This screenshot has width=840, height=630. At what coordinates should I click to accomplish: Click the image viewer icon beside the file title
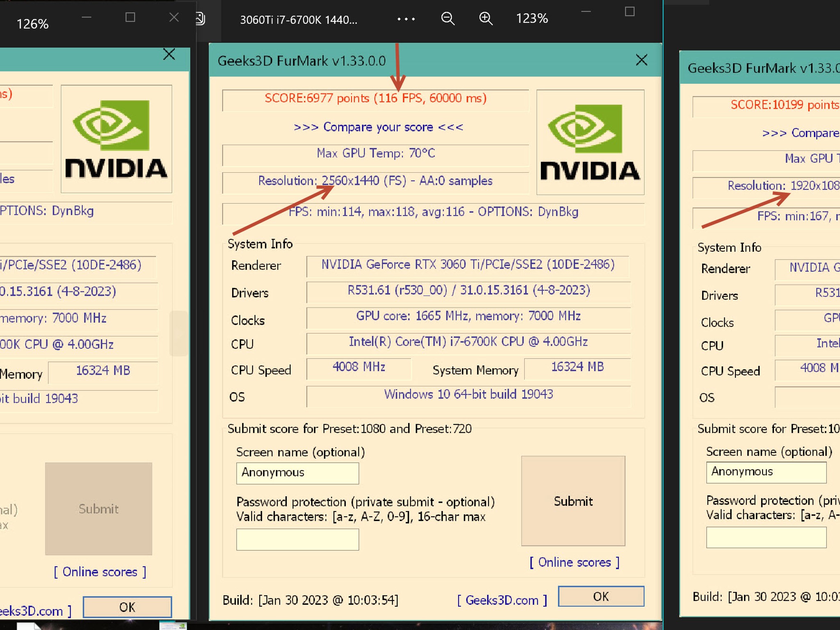200,19
